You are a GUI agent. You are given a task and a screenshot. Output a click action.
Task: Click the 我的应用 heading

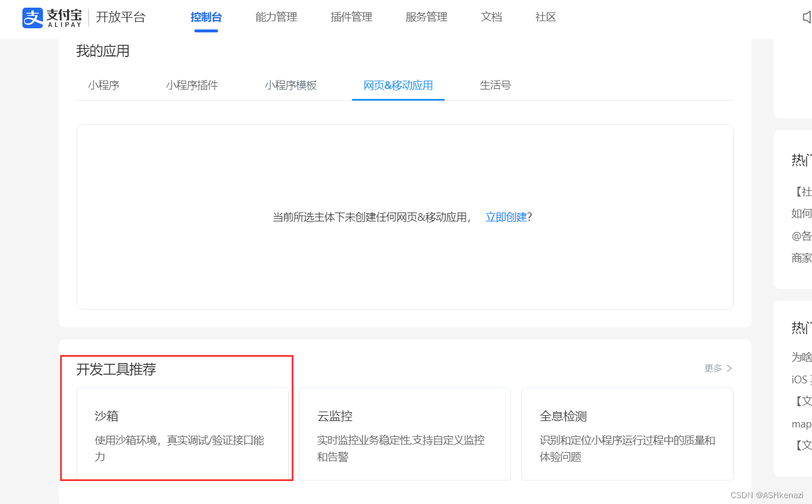[103, 51]
